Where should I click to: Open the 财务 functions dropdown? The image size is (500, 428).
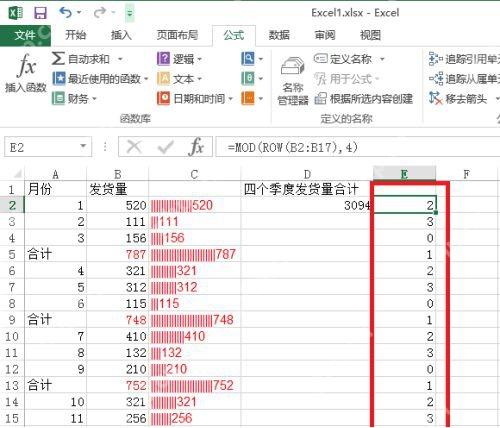74,99
